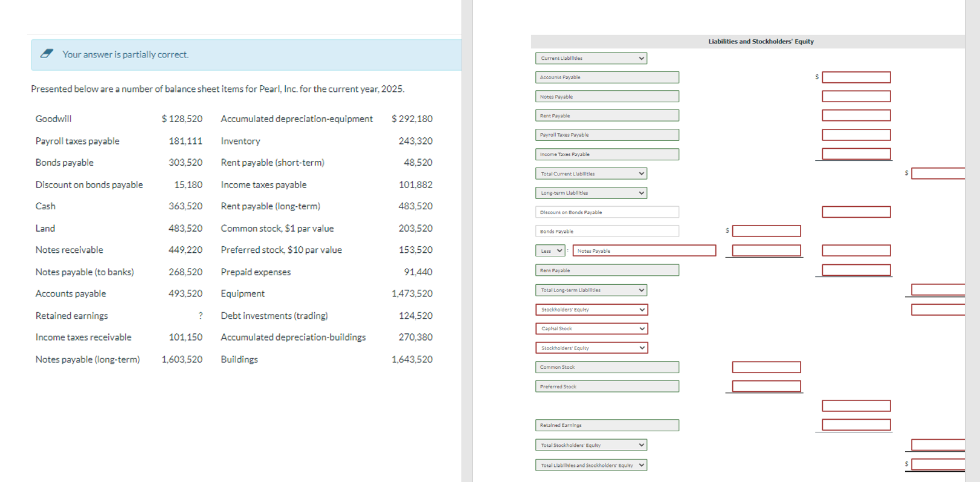
Task: Click the 'Debt investments (trading)' label
Action: (x=274, y=316)
